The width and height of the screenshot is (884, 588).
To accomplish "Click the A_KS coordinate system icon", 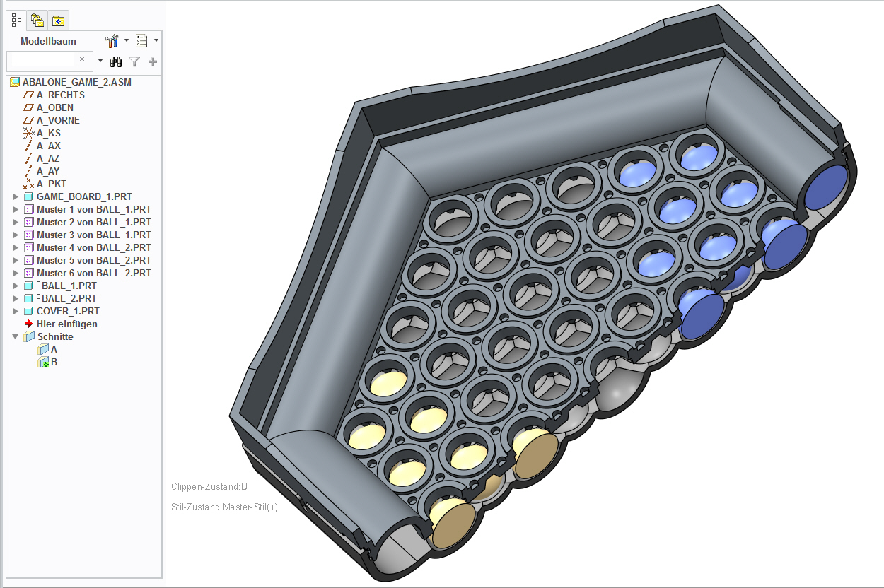I will coord(29,133).
